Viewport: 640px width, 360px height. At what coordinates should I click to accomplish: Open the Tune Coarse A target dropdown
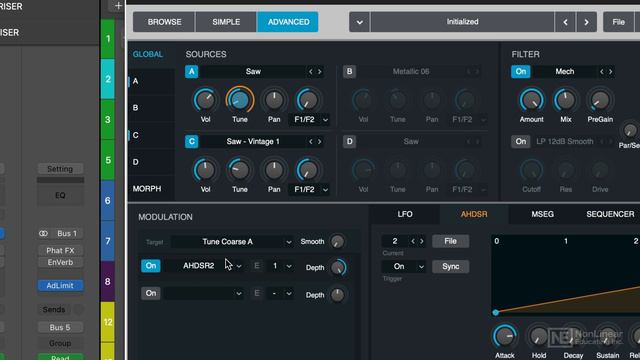232,242
